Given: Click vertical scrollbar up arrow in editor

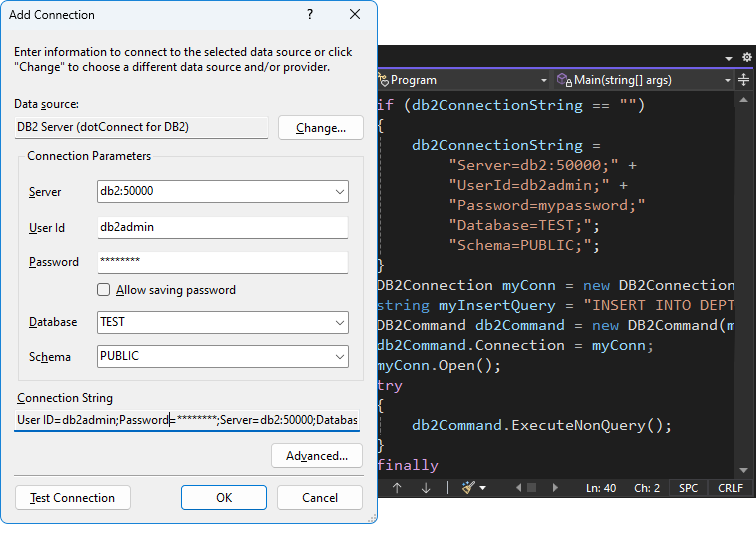Looking at the screenshot, I should [x=743, y=100].
